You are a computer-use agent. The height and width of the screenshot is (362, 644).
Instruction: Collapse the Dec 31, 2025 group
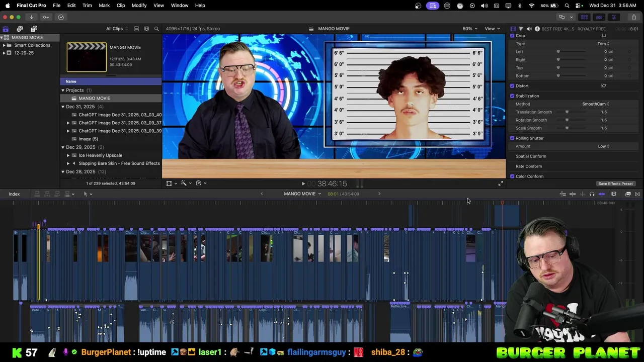coord(63,107)
